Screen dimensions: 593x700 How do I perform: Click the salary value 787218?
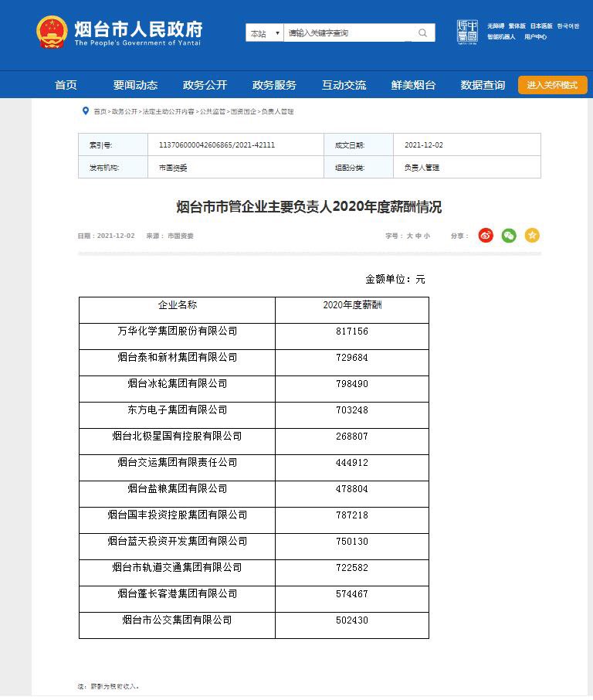point(352,515)
